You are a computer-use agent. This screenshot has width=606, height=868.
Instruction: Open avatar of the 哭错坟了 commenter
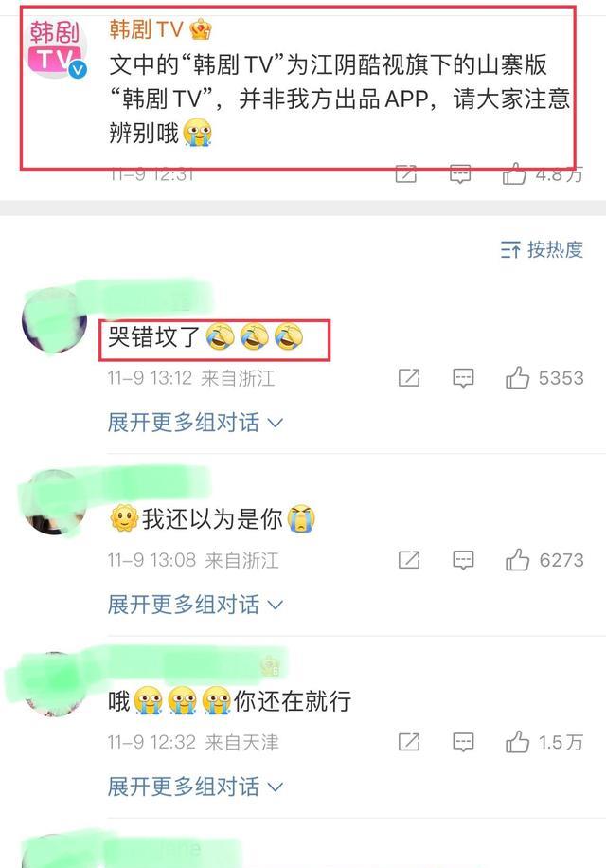click(x=54, y=319)
